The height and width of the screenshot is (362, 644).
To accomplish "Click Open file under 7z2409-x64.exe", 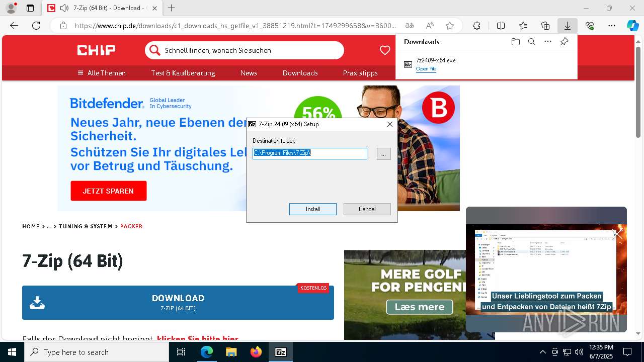I will pos(426,69).
